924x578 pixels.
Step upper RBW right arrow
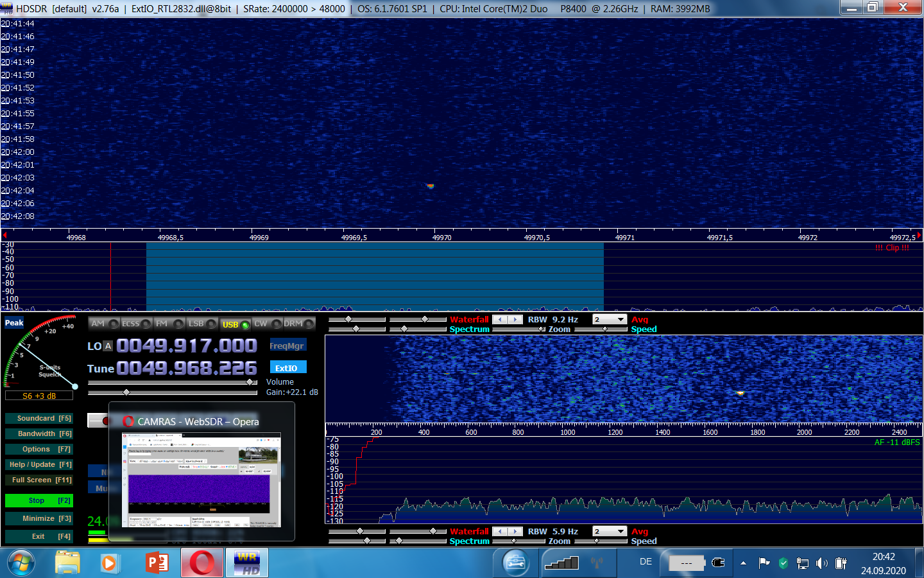pos(515,320)
